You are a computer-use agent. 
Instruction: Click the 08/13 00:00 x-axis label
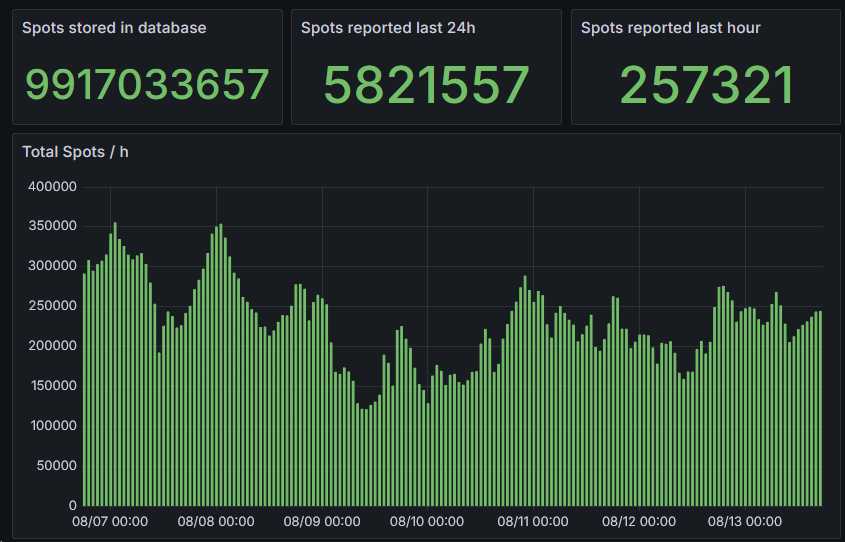(x=745, y=522)
